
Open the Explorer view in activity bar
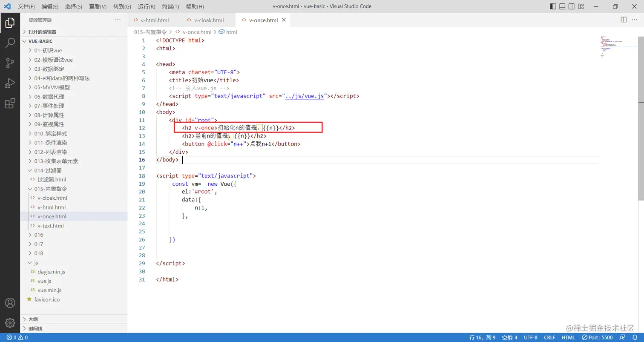click(10, 23)
